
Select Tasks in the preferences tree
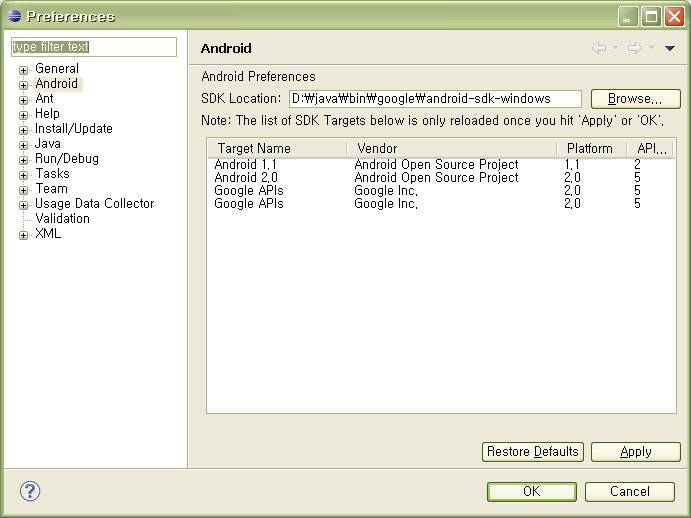52,173
